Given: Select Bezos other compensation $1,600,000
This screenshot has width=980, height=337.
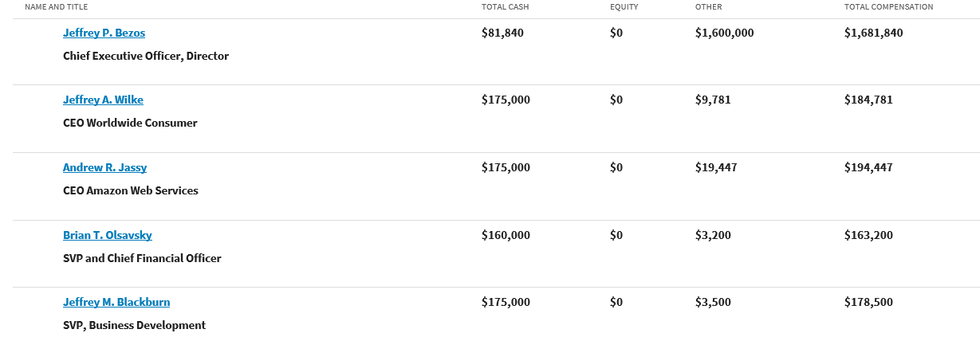Looking at the screenshot, I should [x=724, y=33].
